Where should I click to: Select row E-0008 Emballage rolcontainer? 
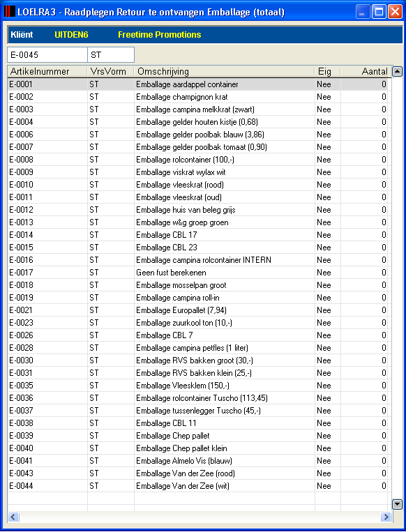point(197,160)
